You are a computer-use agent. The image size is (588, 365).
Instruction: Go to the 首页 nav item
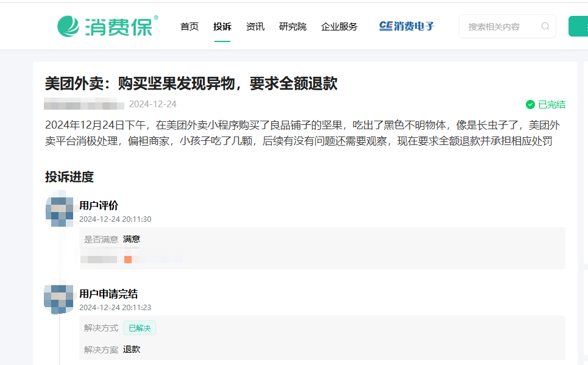pyautogui.click(x=190, y=26)
